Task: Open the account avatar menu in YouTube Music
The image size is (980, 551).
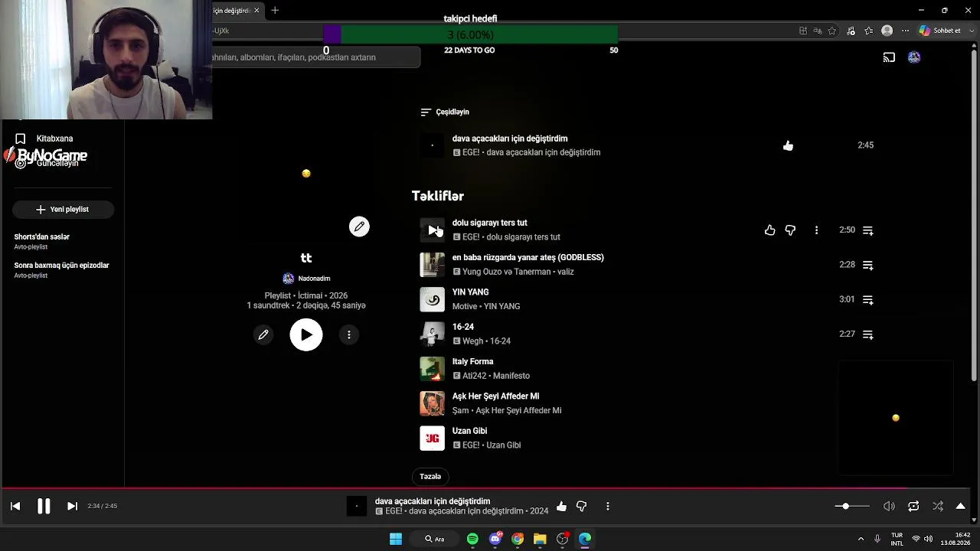Action: click(x=914, y=57)
